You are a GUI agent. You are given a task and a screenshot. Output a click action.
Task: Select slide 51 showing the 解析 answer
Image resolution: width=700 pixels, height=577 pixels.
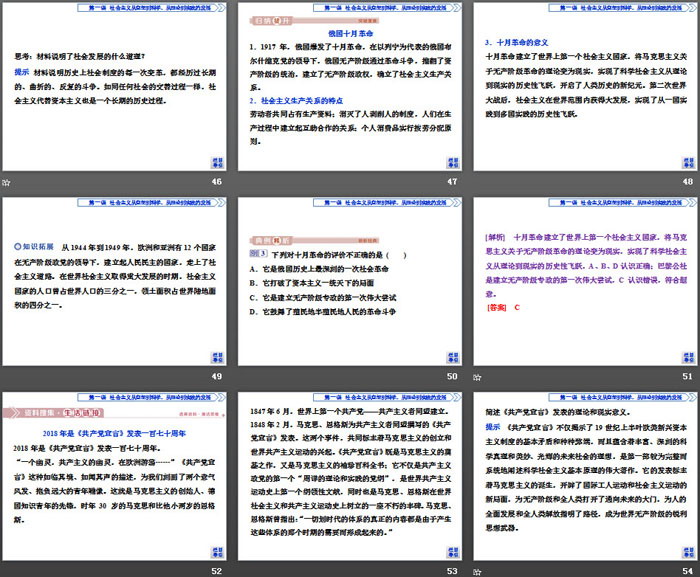coord(584,282)
